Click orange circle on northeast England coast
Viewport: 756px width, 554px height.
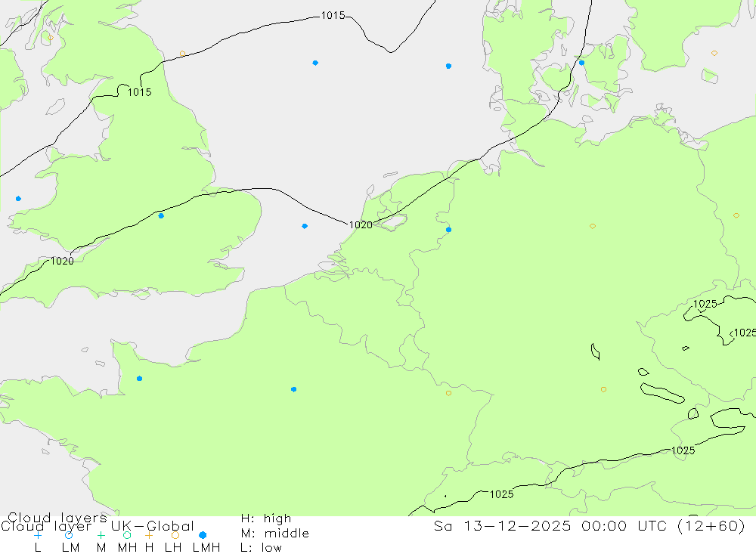pos(182,54)
